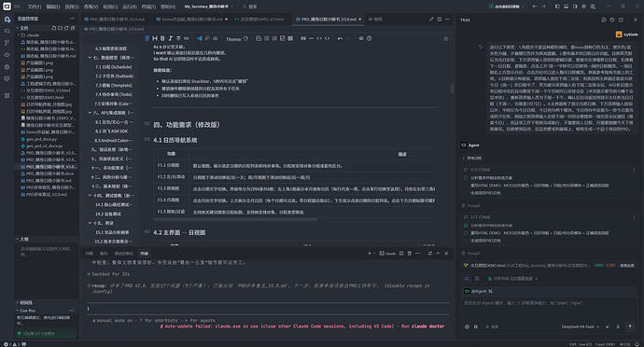
Task: Open the debug bug icon in activity bar
Action: pos(7,66)
